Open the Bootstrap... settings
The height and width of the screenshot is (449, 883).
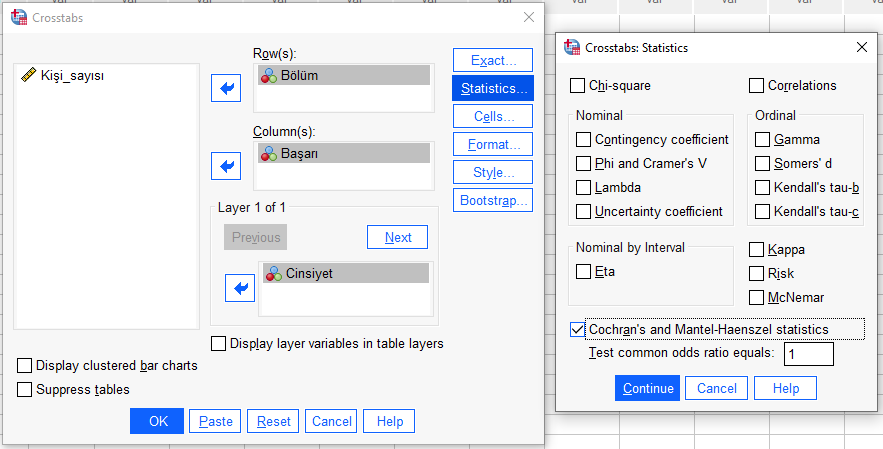pyautogui.click(x=492, y=200)
